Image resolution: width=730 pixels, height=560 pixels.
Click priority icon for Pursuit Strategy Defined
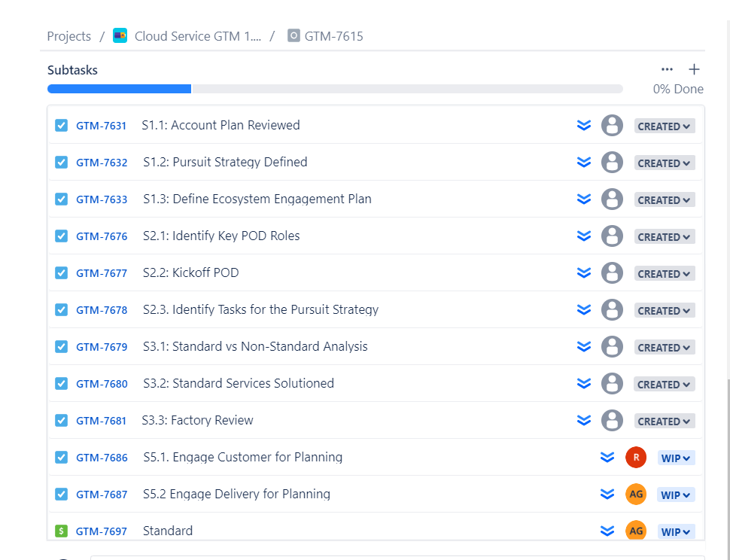point(584,162)
